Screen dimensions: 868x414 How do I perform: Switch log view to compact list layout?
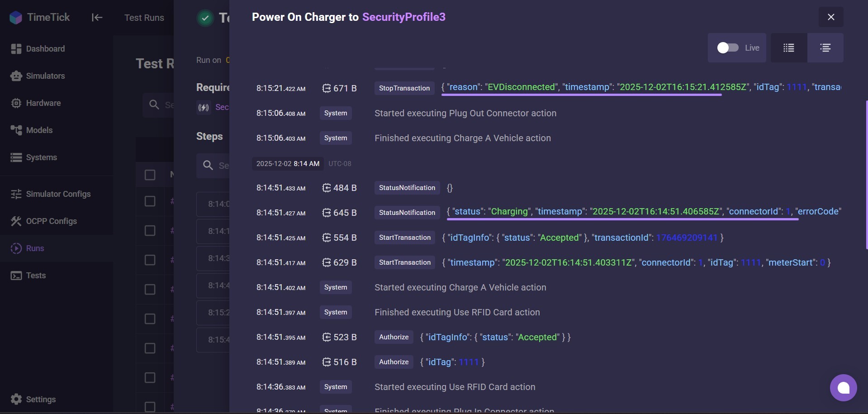coord(788,48)
